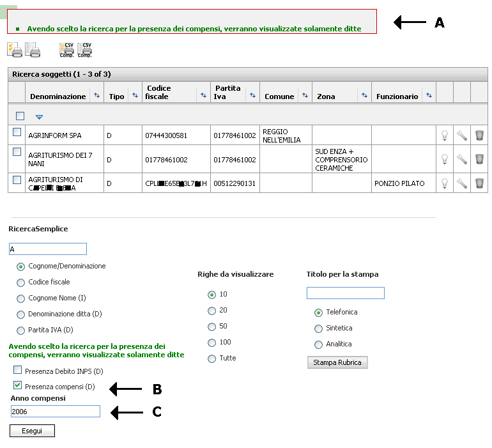Select Partita IVA (D) radio option
This screenshot has height=448, width=492.
pyautogui.click(x=20, y=330)
